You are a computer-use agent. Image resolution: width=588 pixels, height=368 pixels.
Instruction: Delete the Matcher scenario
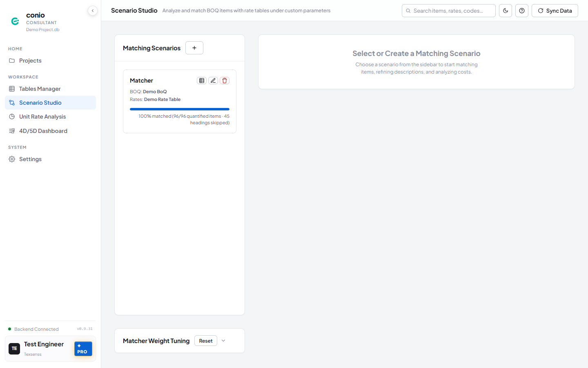(225, 81)
